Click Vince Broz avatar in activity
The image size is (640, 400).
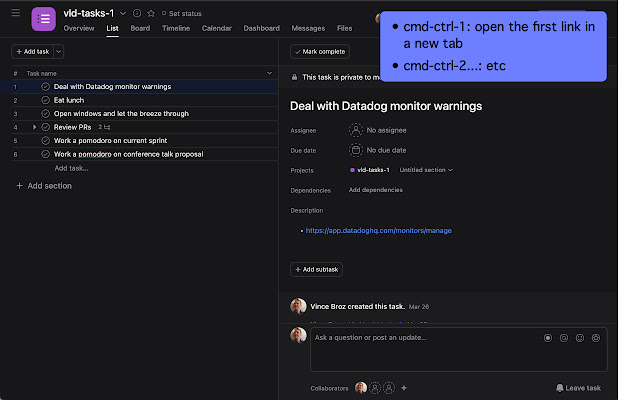[x=298, y=306]
